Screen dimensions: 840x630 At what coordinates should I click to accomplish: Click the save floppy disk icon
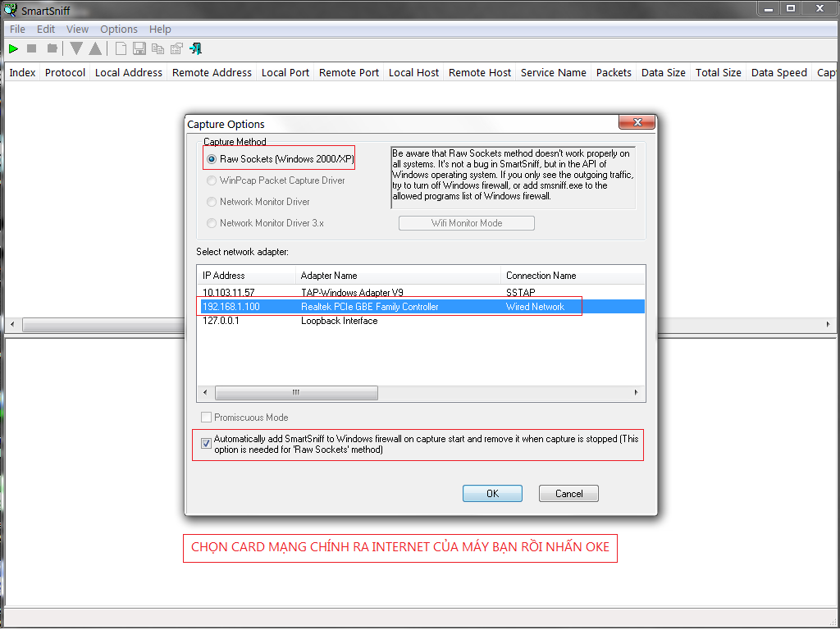point(139,49)
